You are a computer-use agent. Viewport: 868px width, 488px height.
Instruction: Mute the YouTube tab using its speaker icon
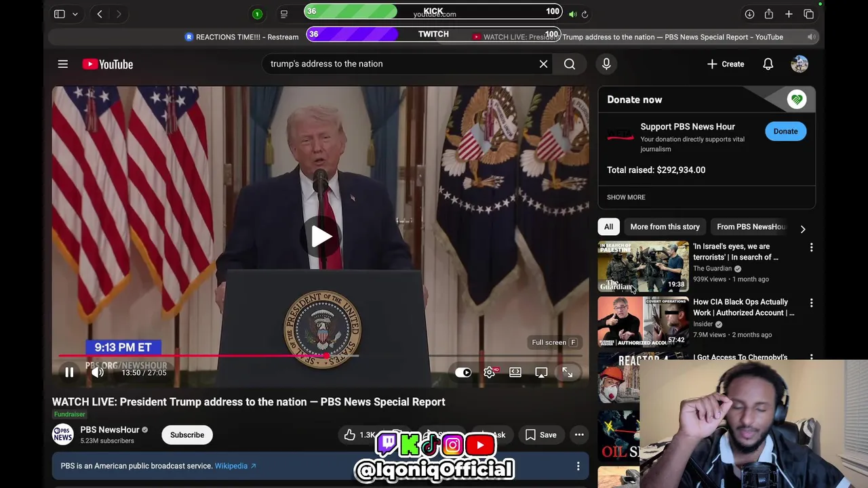coord(810,37)
